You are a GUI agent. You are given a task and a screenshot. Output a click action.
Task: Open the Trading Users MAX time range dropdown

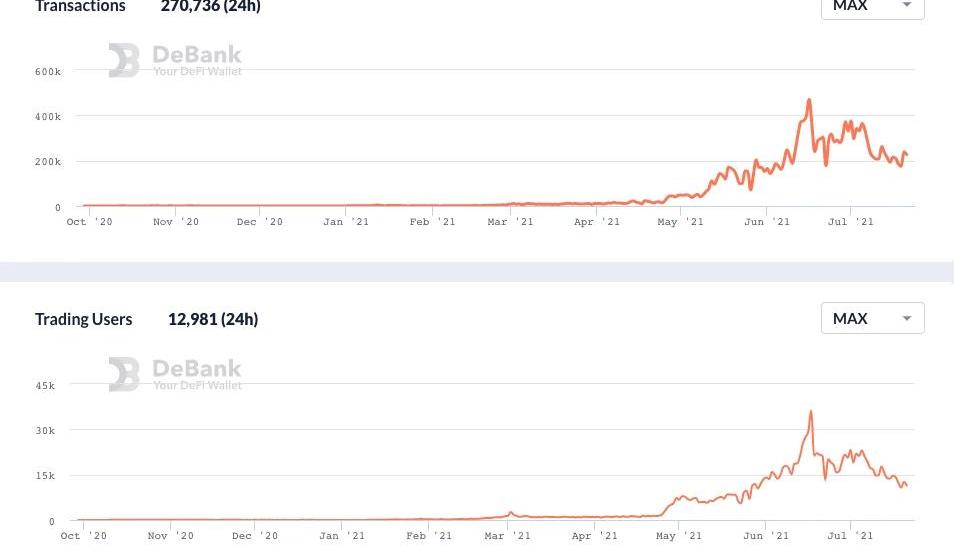872,318
